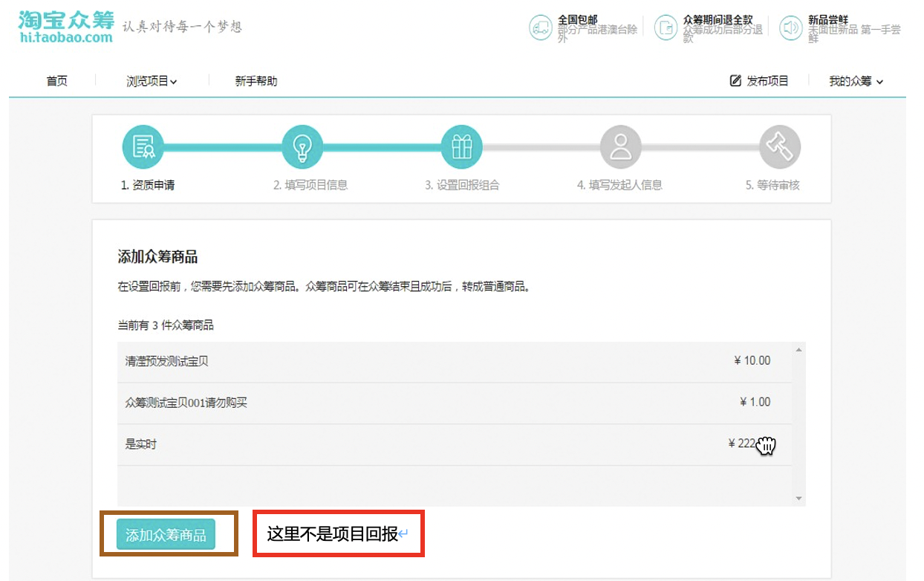The image size is (924, 581).
Task: Click the 众筹期间退全款 document icon
Action: [x=666, y=27]
